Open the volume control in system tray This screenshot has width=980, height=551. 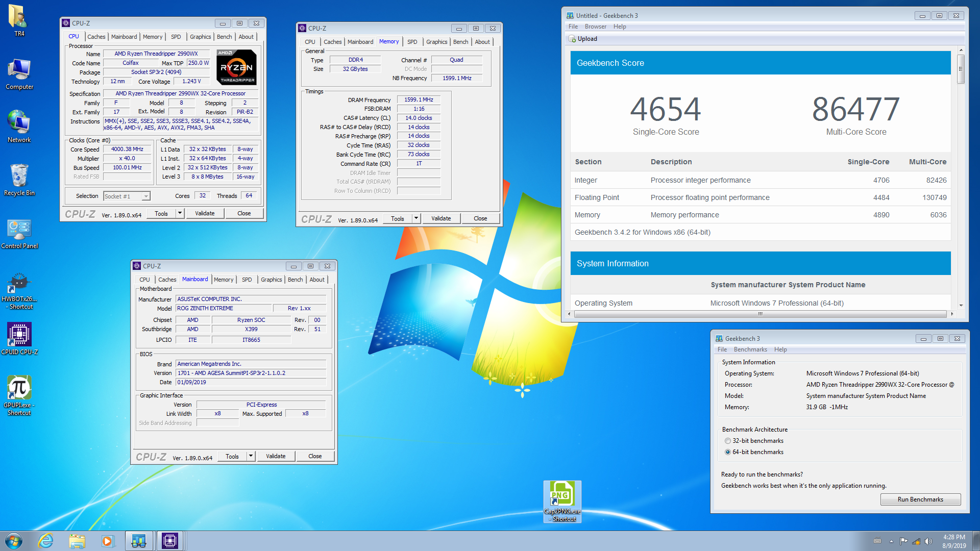click(x=928, y=541)
